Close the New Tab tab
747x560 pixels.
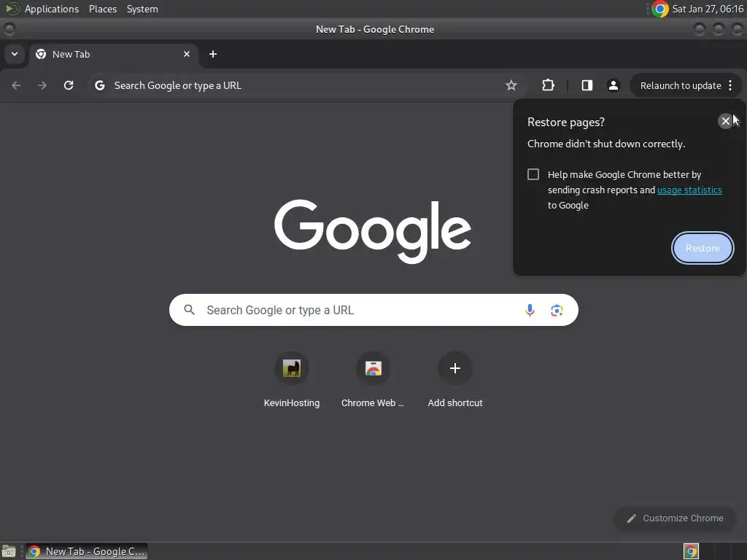point(187,54)
